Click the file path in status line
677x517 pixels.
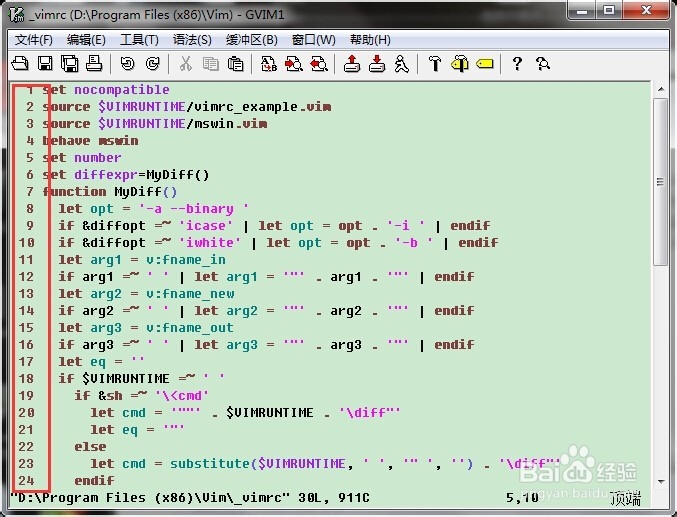tap(149, 498)
